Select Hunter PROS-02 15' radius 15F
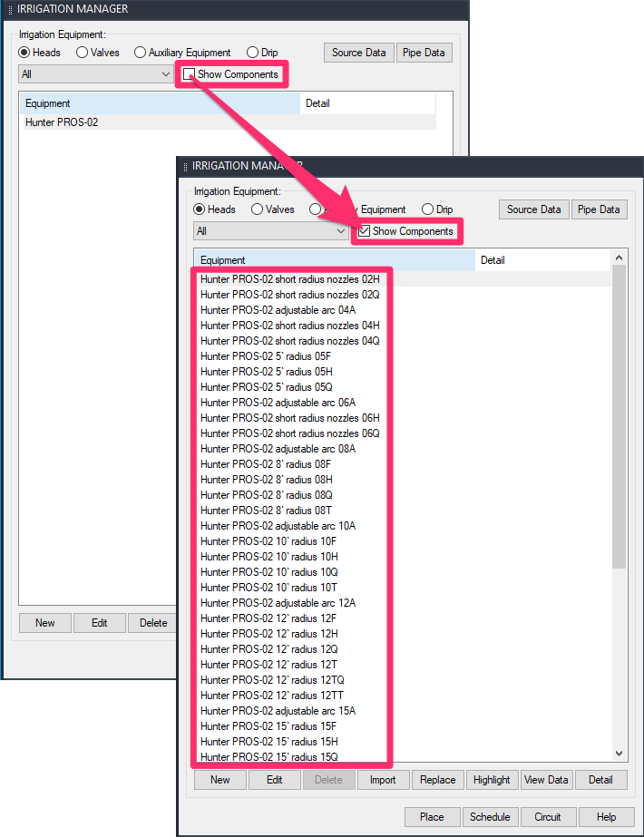This screenshot has height=837, width=644. point(268,726)
